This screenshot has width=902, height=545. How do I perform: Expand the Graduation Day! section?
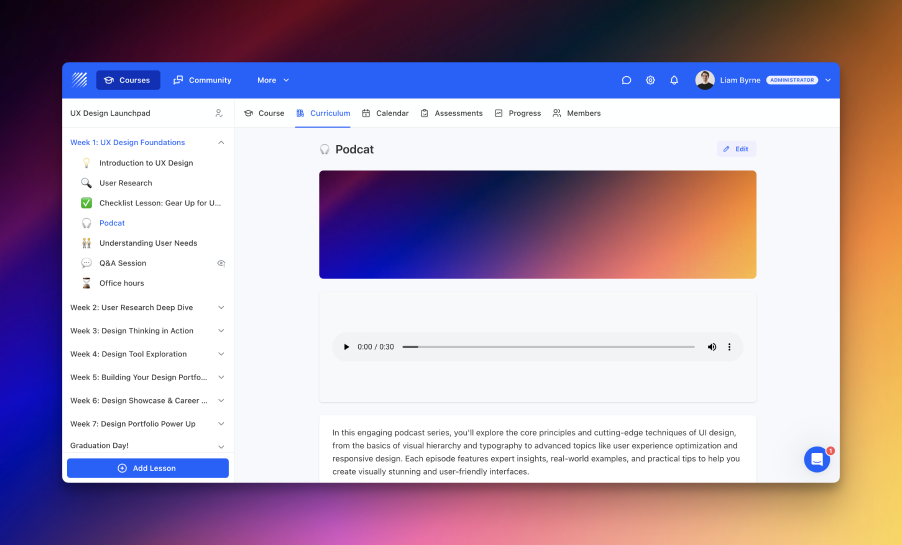(x=221, y=446)
